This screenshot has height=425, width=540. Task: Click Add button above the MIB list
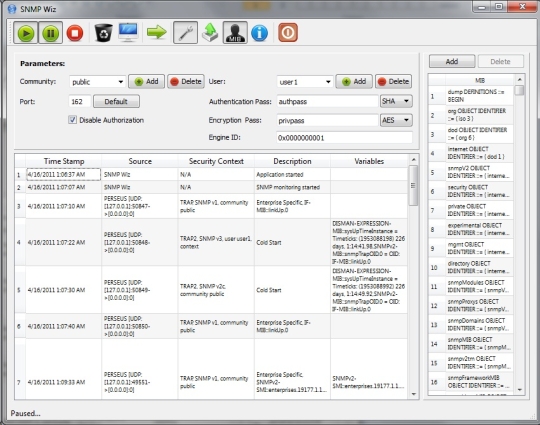point(452,61)
